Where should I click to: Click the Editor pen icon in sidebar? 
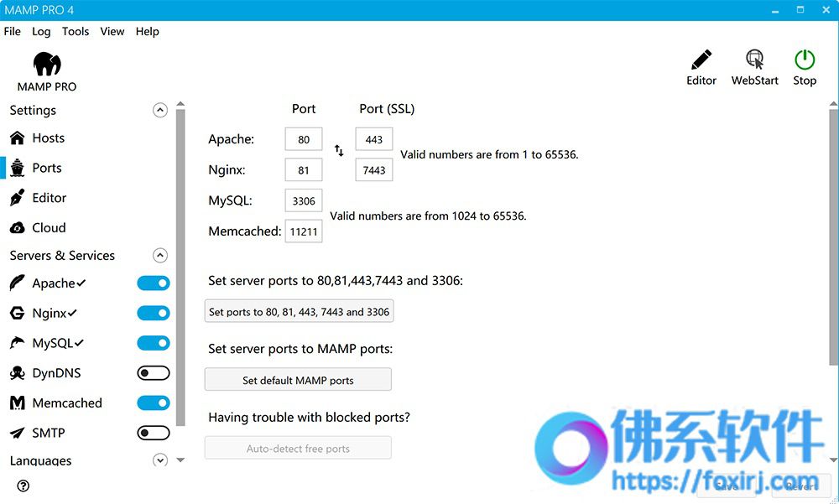pyautogui.click(x=17, y=197)
